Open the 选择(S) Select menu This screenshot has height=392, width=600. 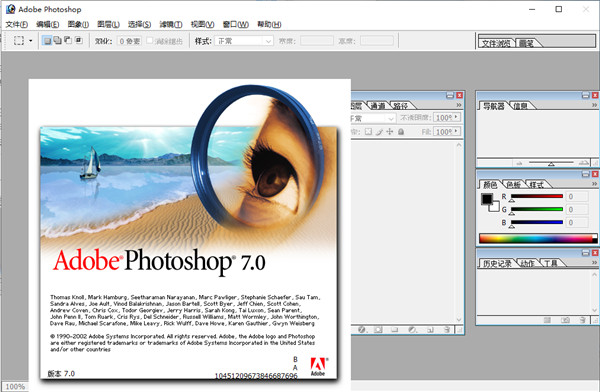click(139, 24)
